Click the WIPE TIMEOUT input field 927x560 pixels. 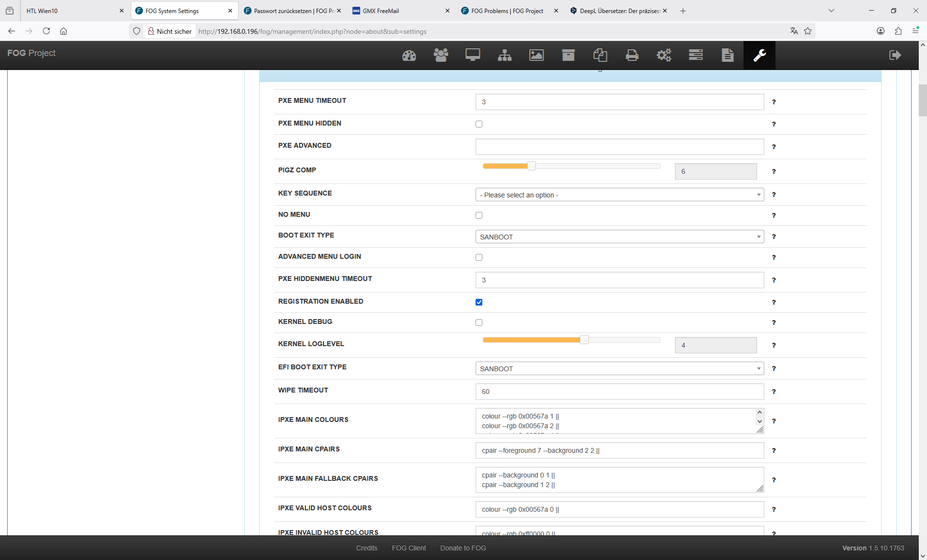[619, 392]
